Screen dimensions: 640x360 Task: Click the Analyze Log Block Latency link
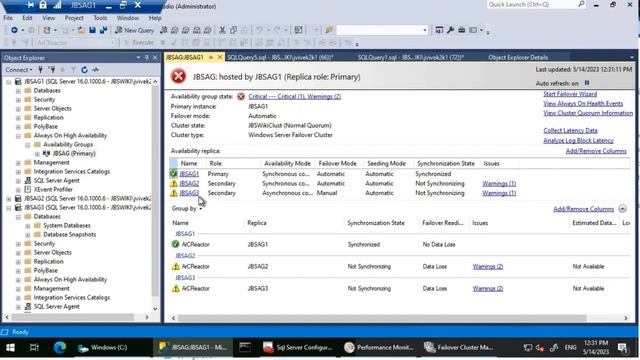pyautogui.click(x=578, y=140)
